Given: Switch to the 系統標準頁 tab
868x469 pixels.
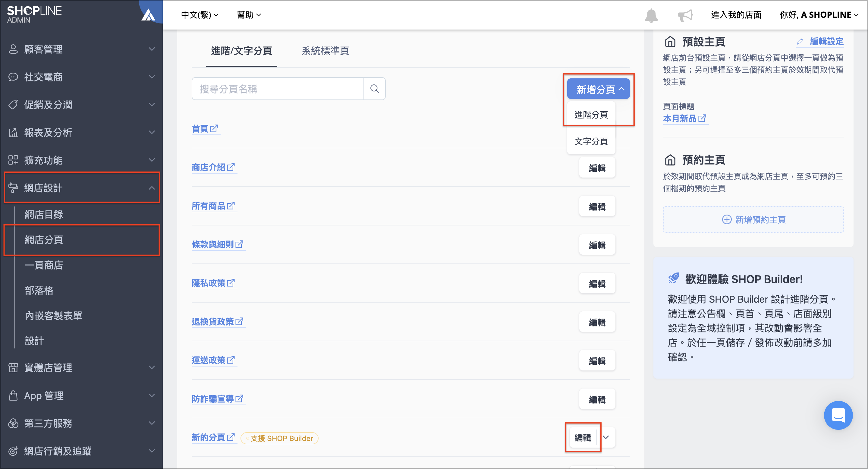Looking at the screenshot, I should (x=325, y=51).
